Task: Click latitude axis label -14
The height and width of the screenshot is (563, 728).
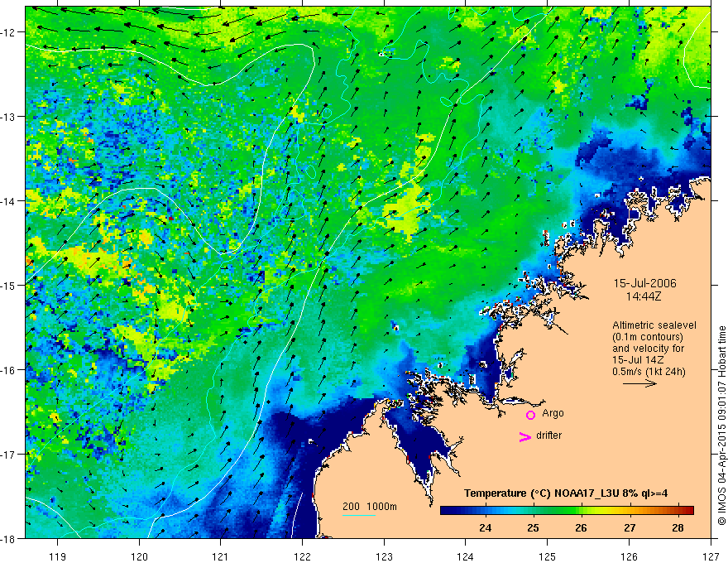Action: click(8, 201)
